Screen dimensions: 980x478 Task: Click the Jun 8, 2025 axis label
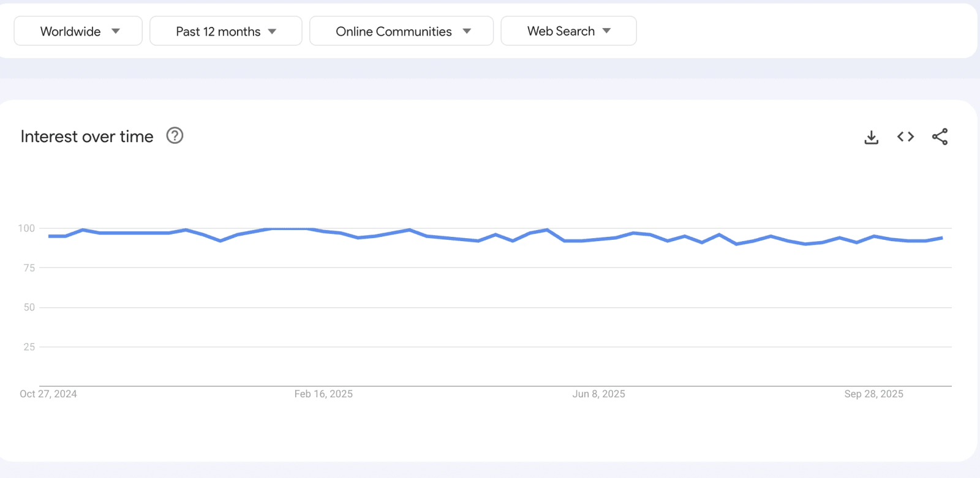(x=598, y=394)
